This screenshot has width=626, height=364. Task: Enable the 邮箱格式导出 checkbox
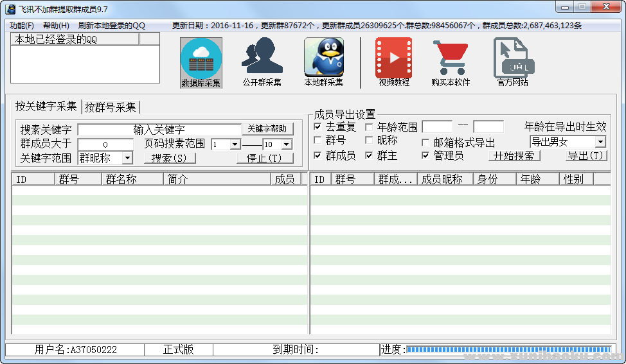coord(425,143)
